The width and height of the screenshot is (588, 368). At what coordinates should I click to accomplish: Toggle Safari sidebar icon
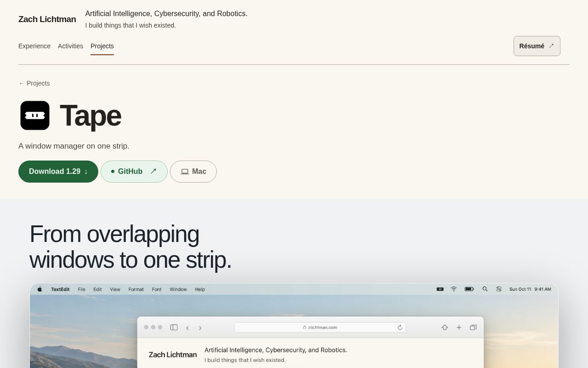(174, 328)
